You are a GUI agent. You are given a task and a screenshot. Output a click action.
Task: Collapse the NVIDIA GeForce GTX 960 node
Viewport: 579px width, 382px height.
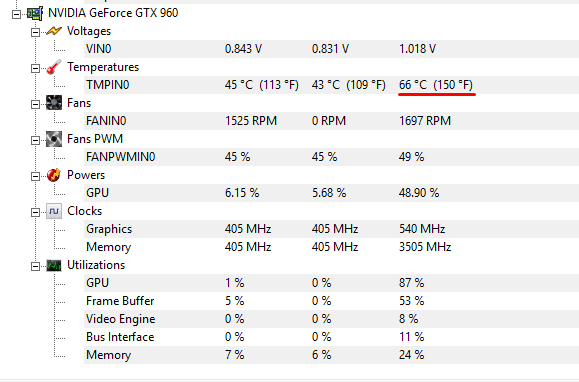click(16, 14)
